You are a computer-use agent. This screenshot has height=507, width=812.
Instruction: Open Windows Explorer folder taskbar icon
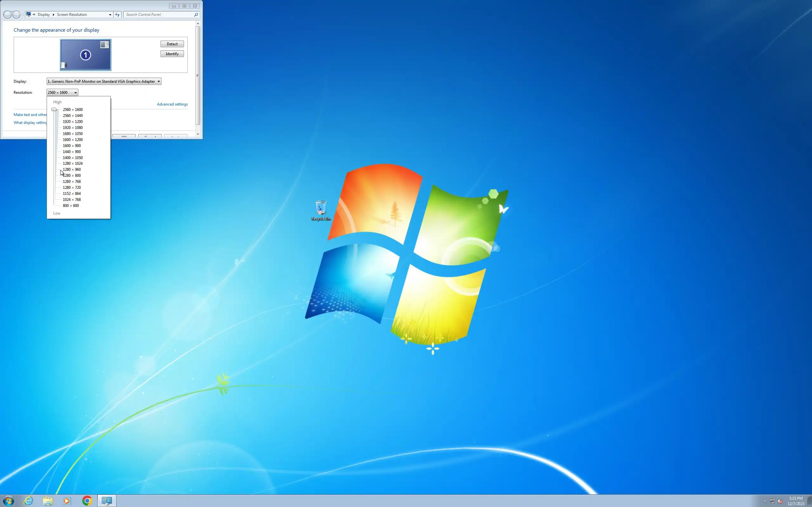coord(48,501)
